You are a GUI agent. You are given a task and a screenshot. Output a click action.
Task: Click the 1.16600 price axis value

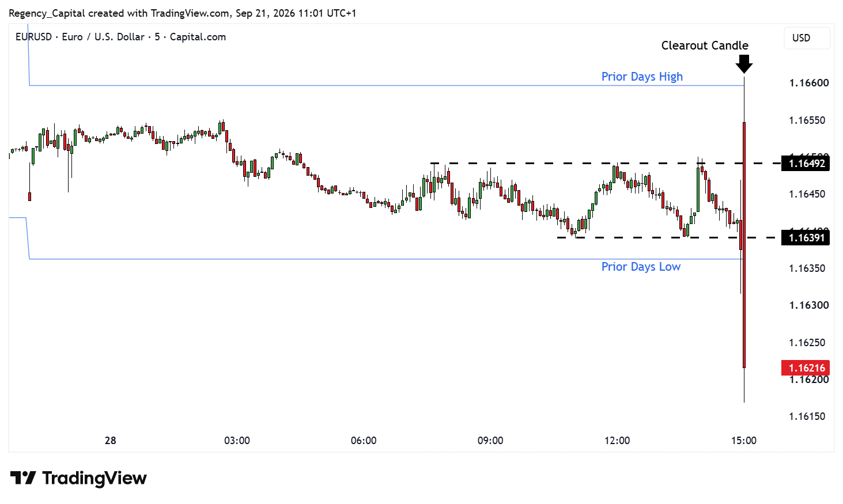pos(809,83)
